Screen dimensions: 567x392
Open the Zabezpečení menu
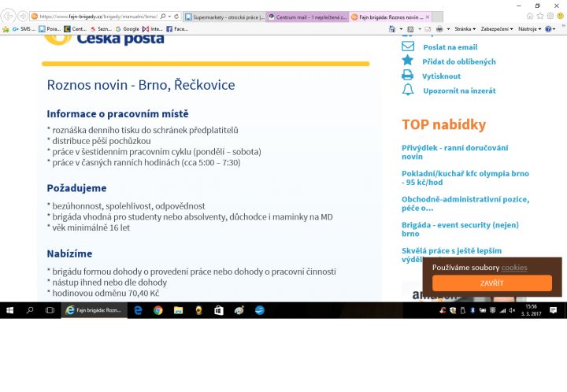point(497,29)
